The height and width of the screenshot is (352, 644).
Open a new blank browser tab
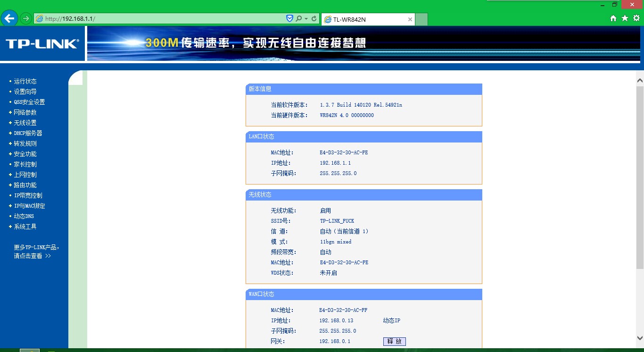421,19
